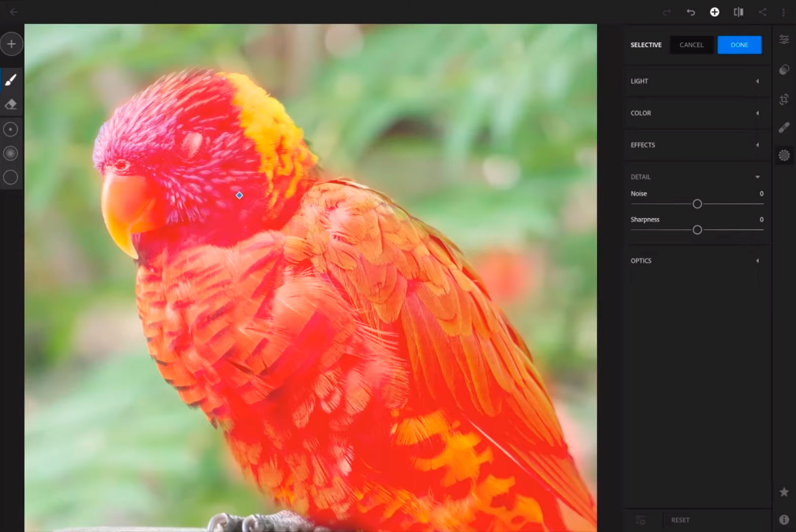Select the Selective edits dotted circle icon
This screenshot has height=532, width=796.
click(x=784, y=156)
